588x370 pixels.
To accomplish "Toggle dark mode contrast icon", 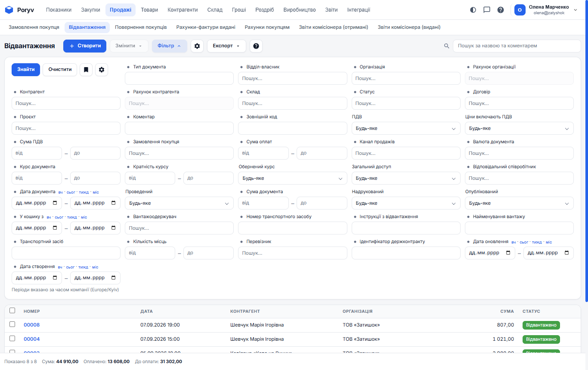I will coord(473,10).
